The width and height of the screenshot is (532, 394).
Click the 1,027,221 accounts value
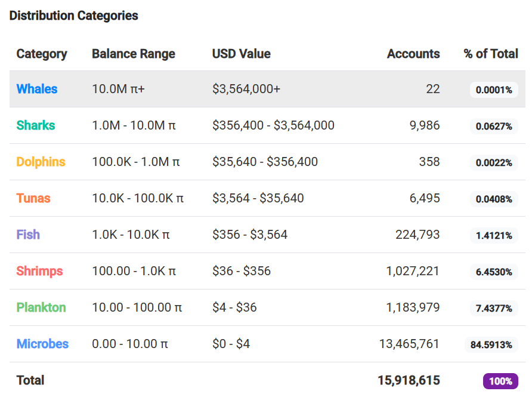413,271
